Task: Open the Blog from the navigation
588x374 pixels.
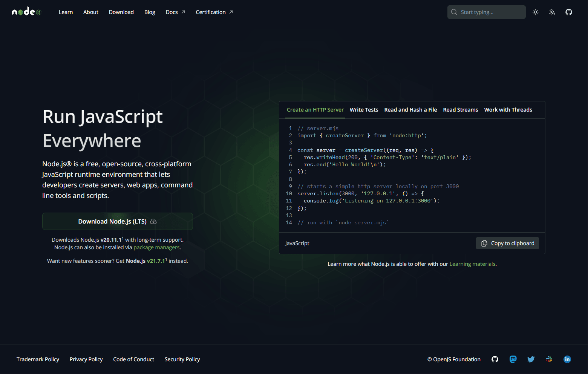Action: [150, 12]
